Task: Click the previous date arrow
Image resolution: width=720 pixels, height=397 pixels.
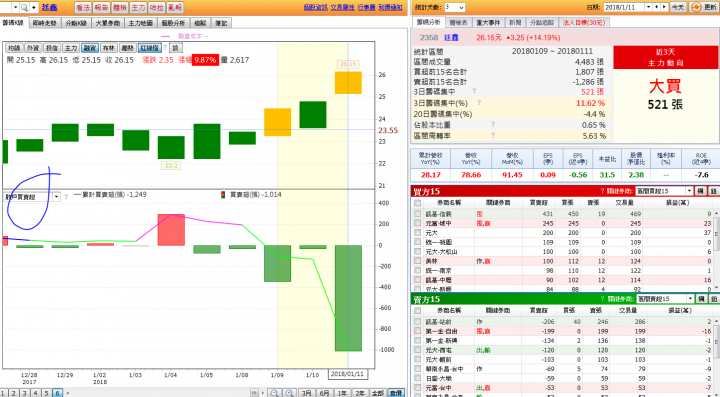Action: 657,7
